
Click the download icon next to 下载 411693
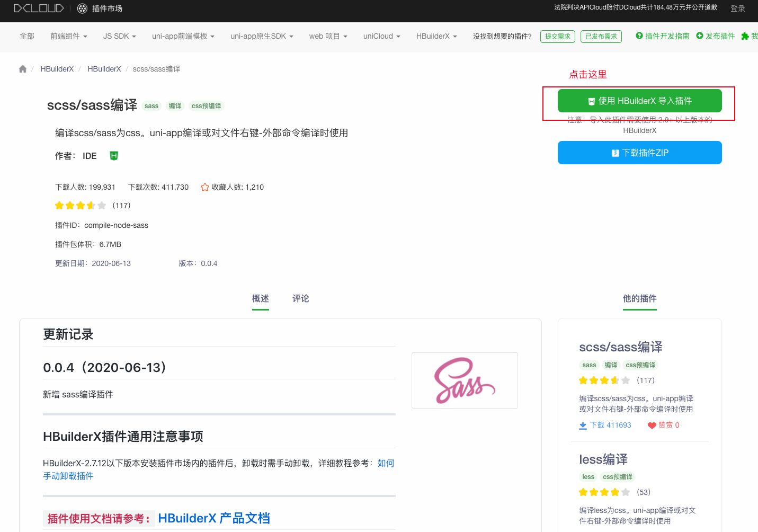coord(583,425)
